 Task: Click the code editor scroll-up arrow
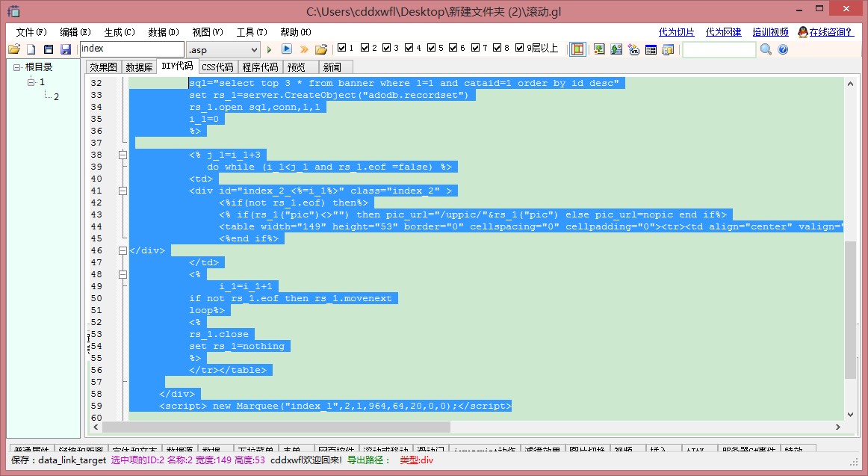[x=850, y=84]
